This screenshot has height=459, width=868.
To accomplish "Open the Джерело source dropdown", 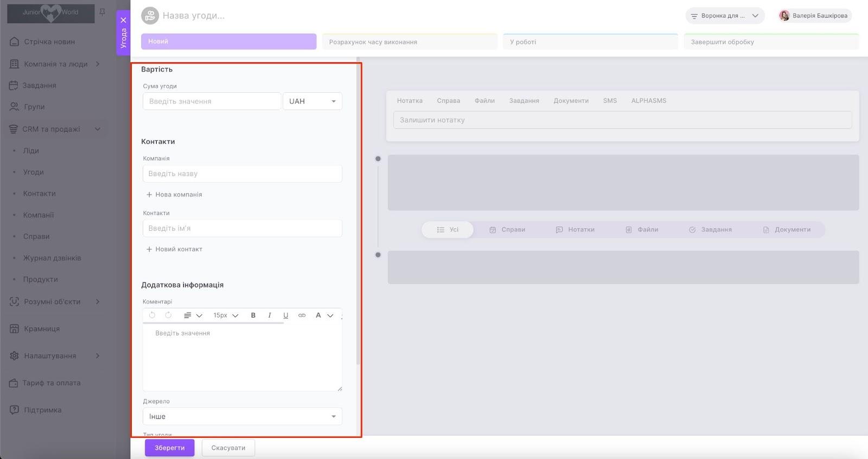I will click(242, 416).
